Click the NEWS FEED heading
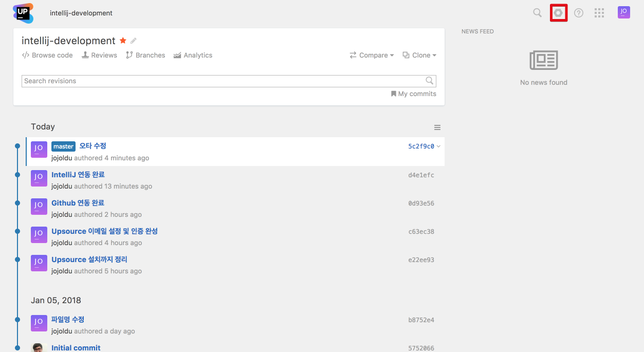 pyautogui.click(x=477, y=31)
